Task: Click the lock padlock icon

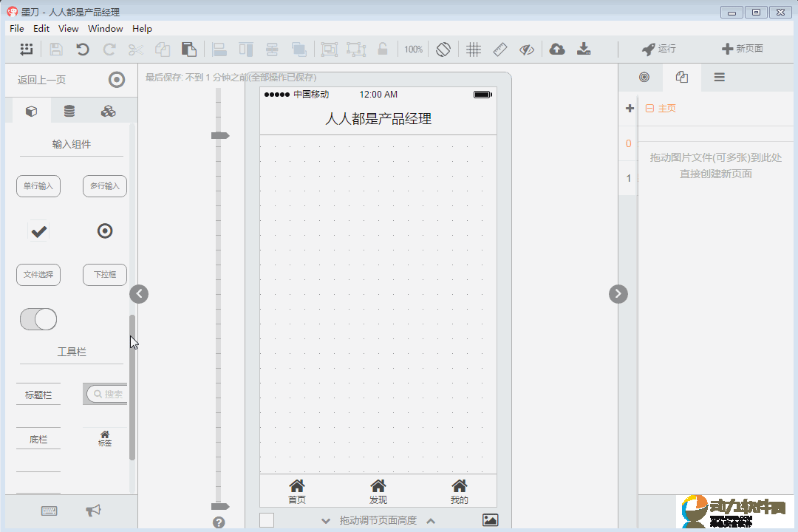Action: (383, 49)
